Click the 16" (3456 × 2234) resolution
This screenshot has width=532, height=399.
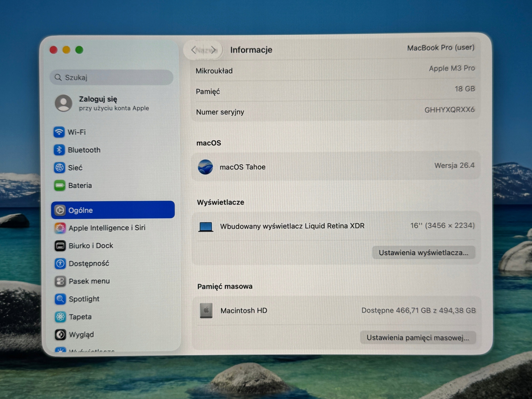tap(442, 226)
